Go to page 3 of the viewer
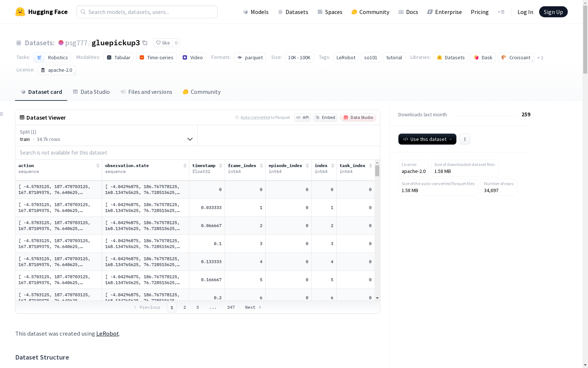Screen dimensions: 588x368 coord(197,307)
